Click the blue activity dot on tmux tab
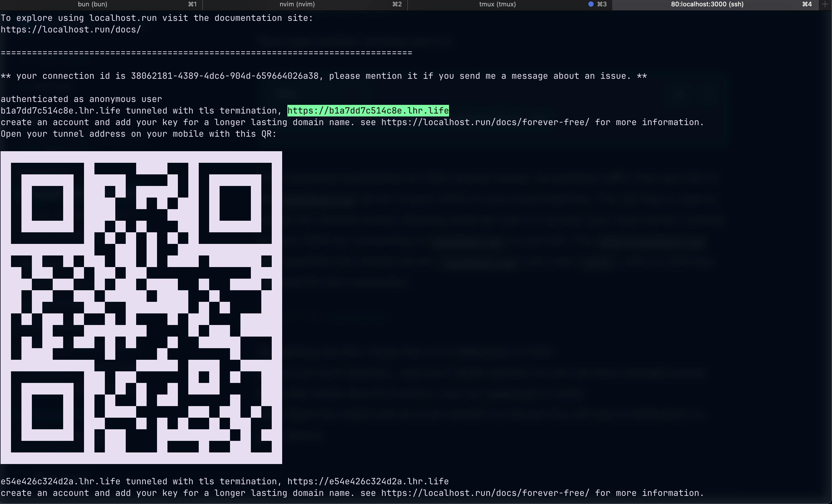The height and width of the screenshot is (504, 832). tap(591, 4)
